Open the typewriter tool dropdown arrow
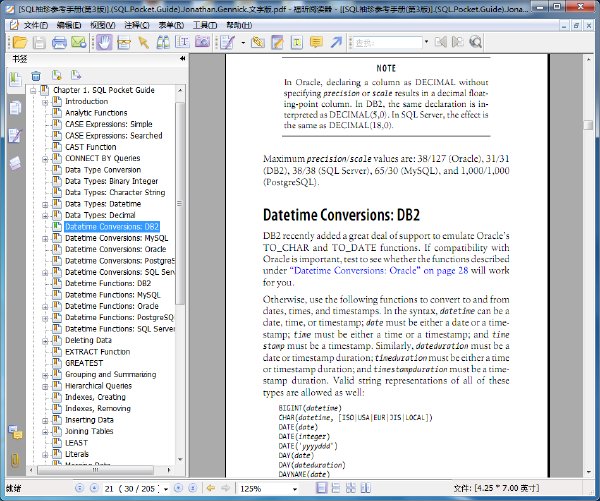This screenshot has width=600, height=501. (243, 42)
